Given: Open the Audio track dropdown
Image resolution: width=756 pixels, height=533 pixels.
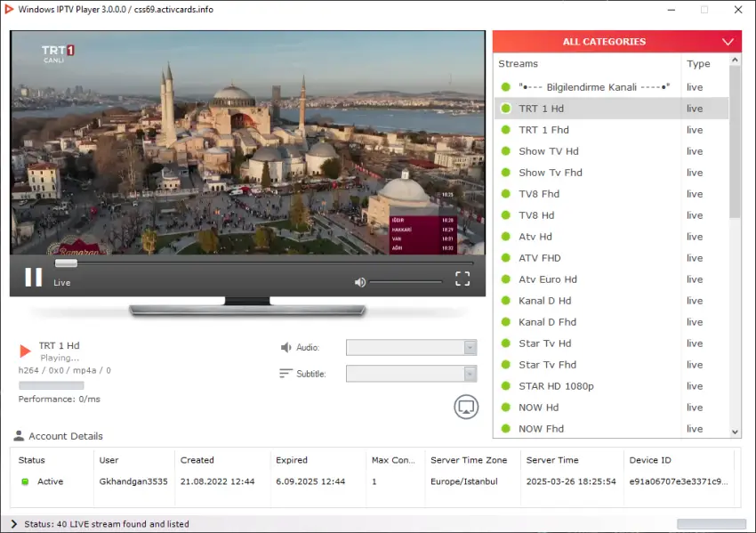Looking at the screenshot, I should point(411,347).
